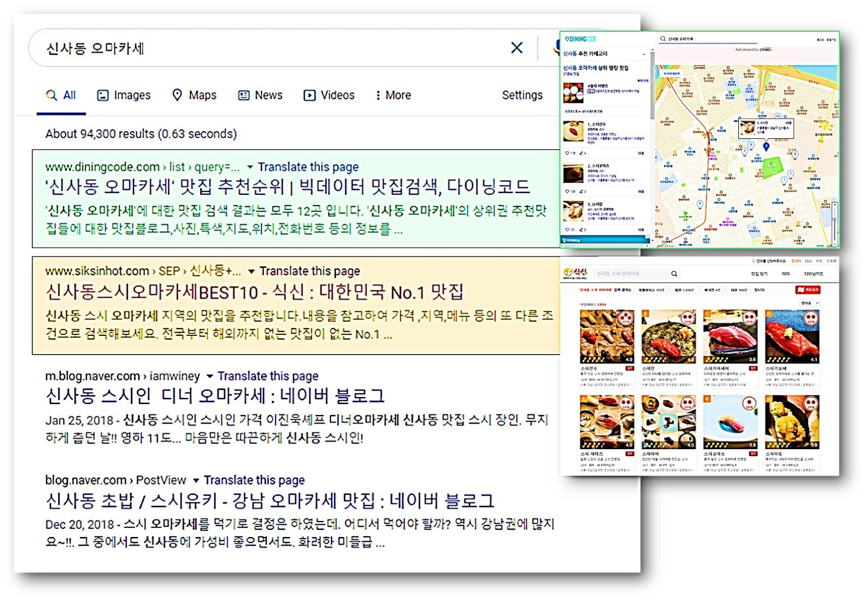Open the Videos search tab
The width and height of the screenshot is (868, 601).
pos(329,95)
